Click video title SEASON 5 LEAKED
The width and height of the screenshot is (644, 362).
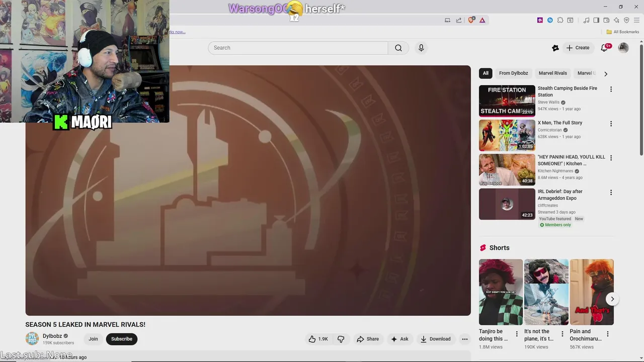pyautogui.click(x=86, y=325)
